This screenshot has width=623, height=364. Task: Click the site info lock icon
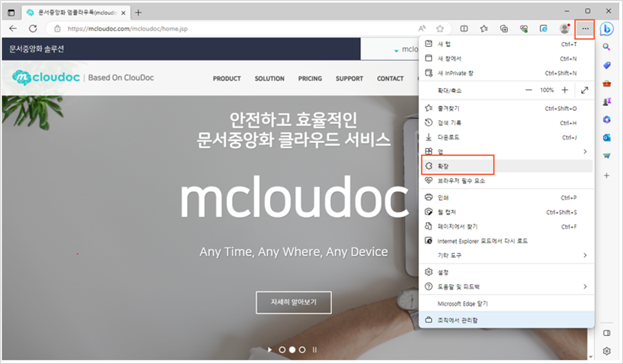point(57,29)
